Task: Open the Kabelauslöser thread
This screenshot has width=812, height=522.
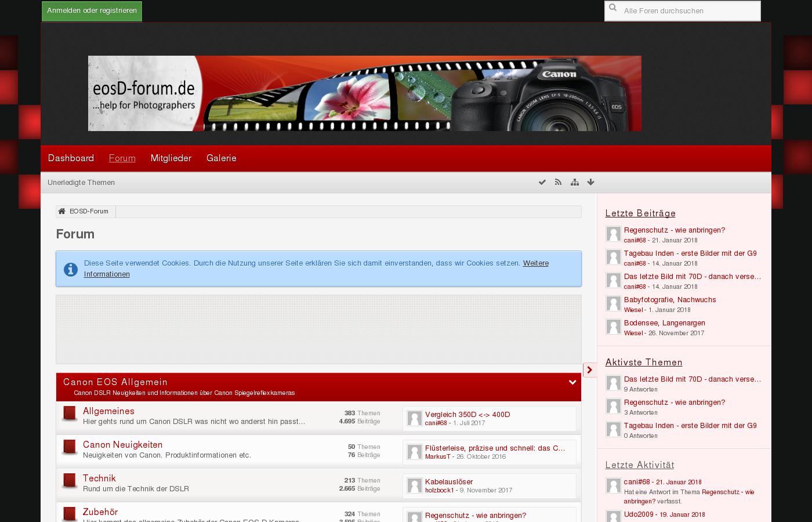Action: pyautogui.click(x=449, y=482)
